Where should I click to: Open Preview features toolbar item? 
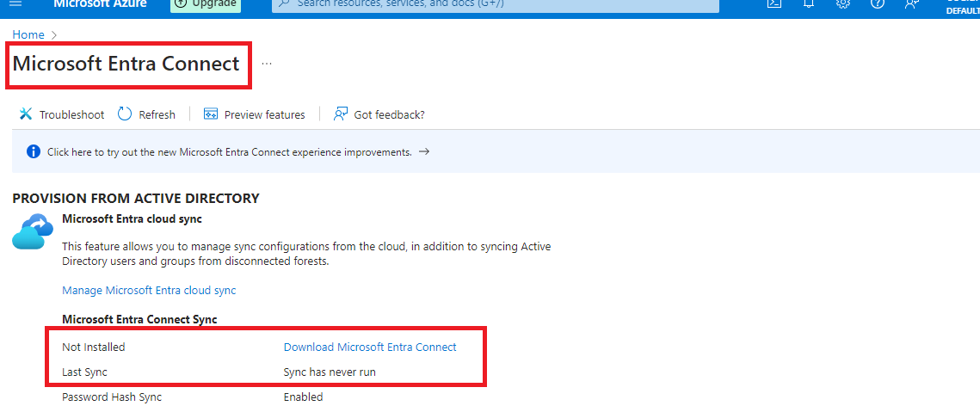255,114
